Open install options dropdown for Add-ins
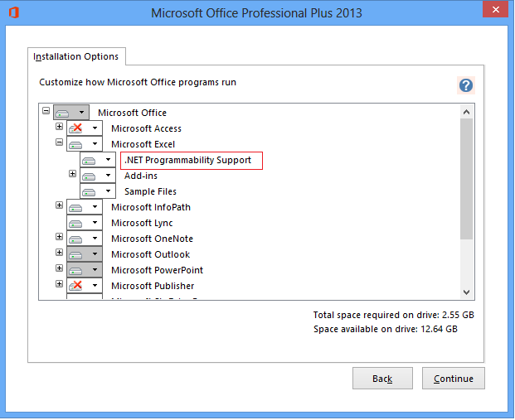515x420 pixels. tap(98, 176)
